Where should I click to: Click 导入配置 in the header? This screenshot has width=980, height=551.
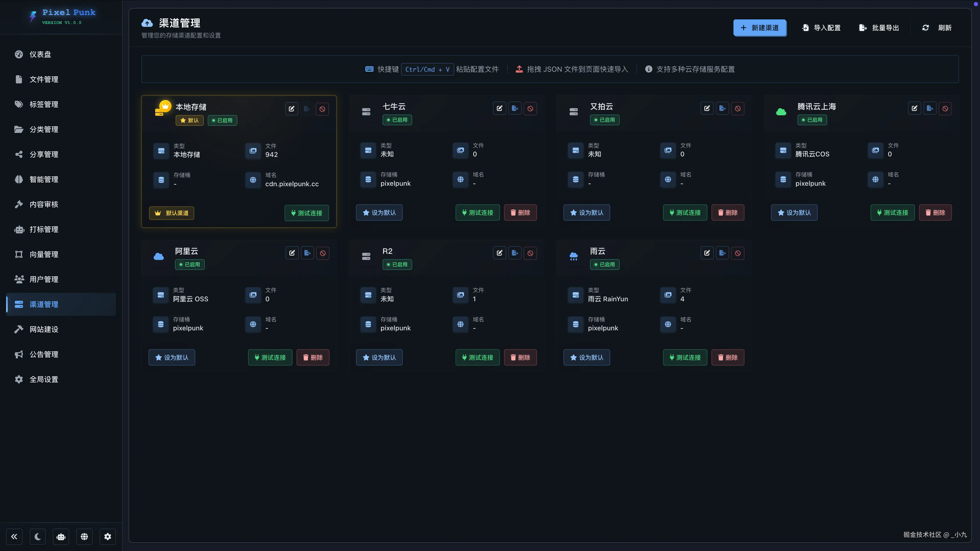coord(821,28)
